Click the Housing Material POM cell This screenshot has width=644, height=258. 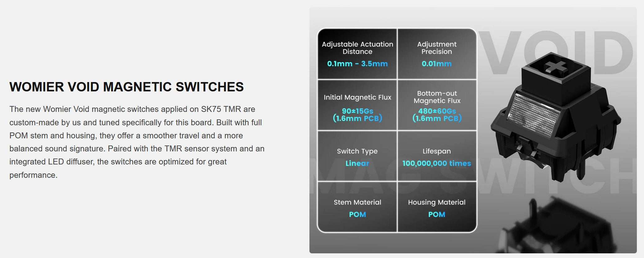(437, 208)
